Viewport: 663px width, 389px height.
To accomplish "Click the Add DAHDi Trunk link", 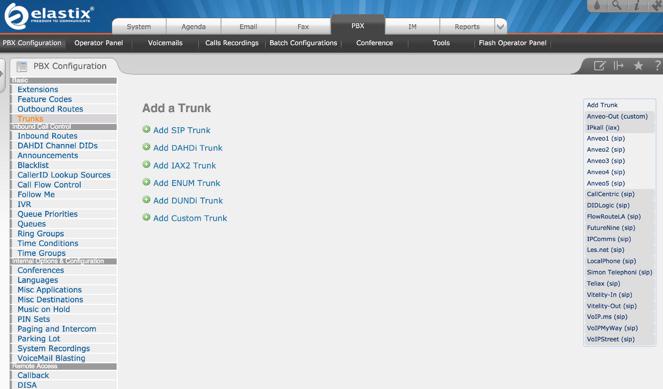I will 188,148.
